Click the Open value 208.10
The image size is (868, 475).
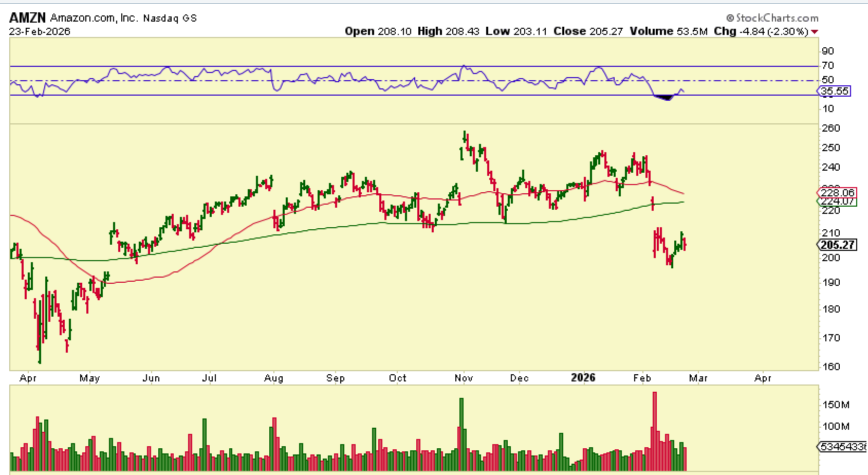coord(394,31)
